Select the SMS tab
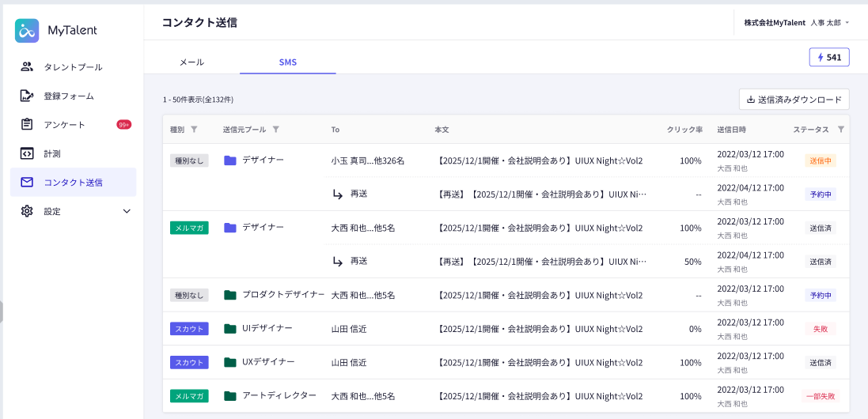The height and width of the screenshot is (419, 868). click(x=288, y=62)
